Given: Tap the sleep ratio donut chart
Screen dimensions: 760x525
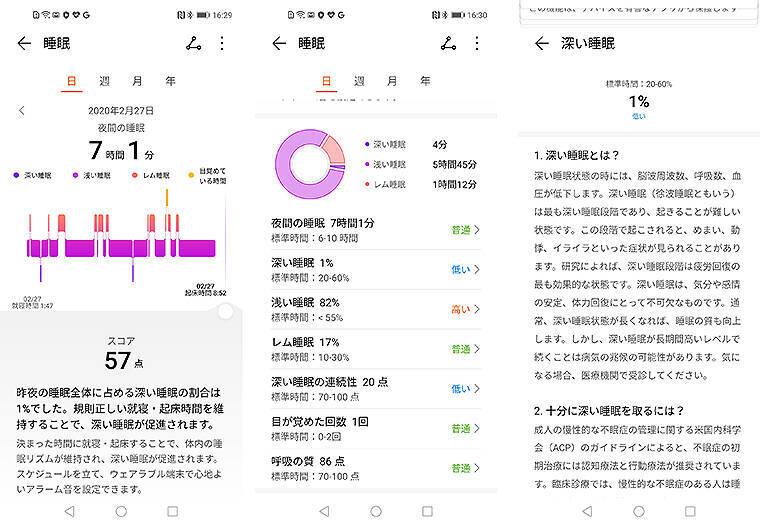Looking at the screenshot, I should pyautogui.click(x=310, y=164).
